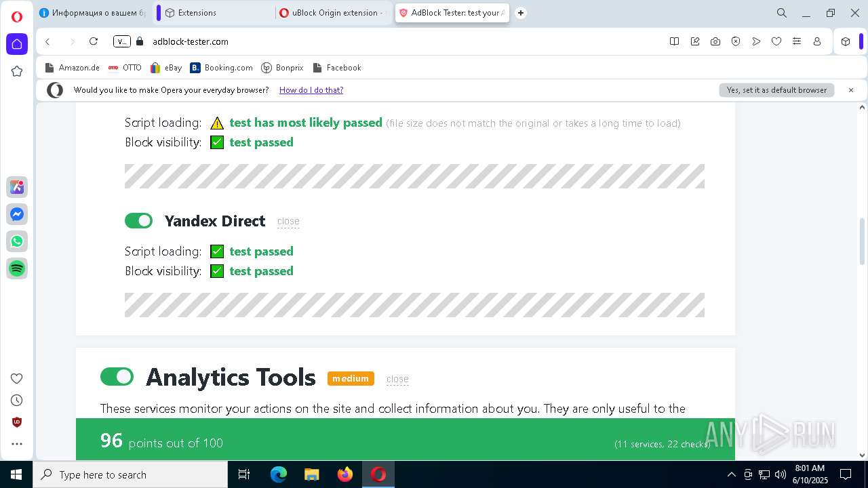Viewport: 868px width, 488px height.
Task: Click 'Yes, set it as default browser'
Action: 776,90
